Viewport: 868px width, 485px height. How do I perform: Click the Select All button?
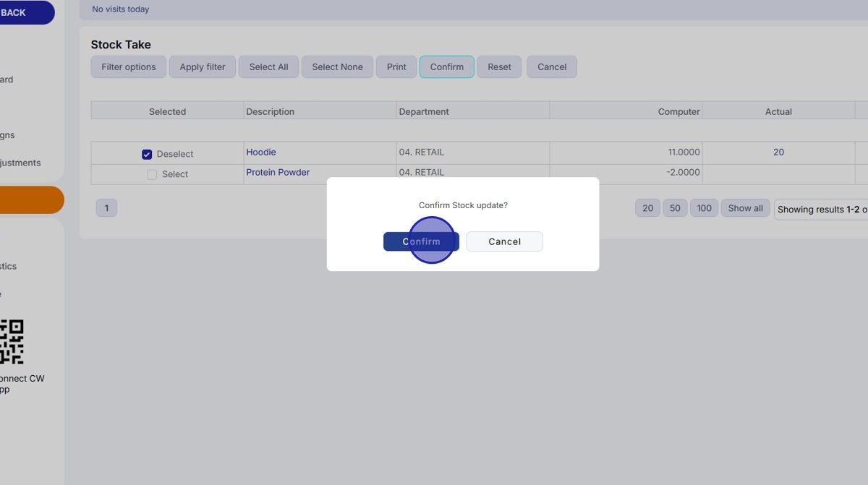pyautogui.click(x=268, y=66)
